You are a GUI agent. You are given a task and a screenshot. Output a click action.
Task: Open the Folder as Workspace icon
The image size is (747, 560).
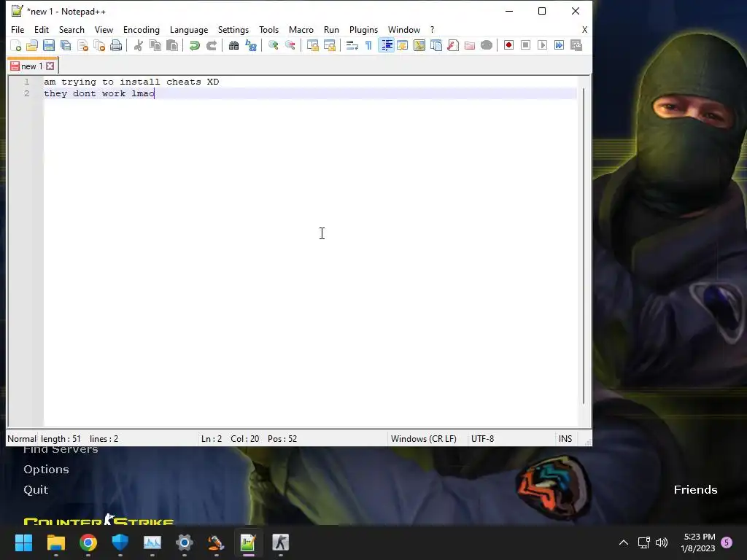click(x=470, y=45)
